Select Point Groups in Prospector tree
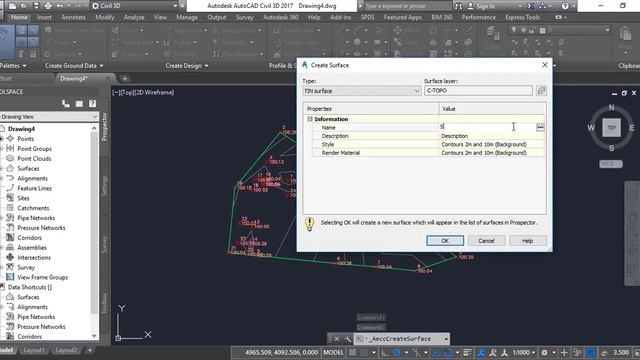This screenshot has height=360, width=640. click(x=34, y=149)
